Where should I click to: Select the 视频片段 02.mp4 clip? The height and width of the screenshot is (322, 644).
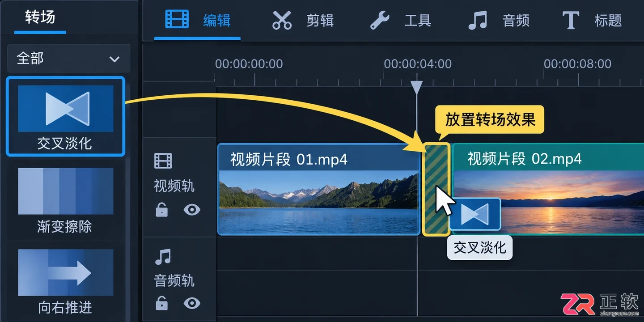(548, 189)
